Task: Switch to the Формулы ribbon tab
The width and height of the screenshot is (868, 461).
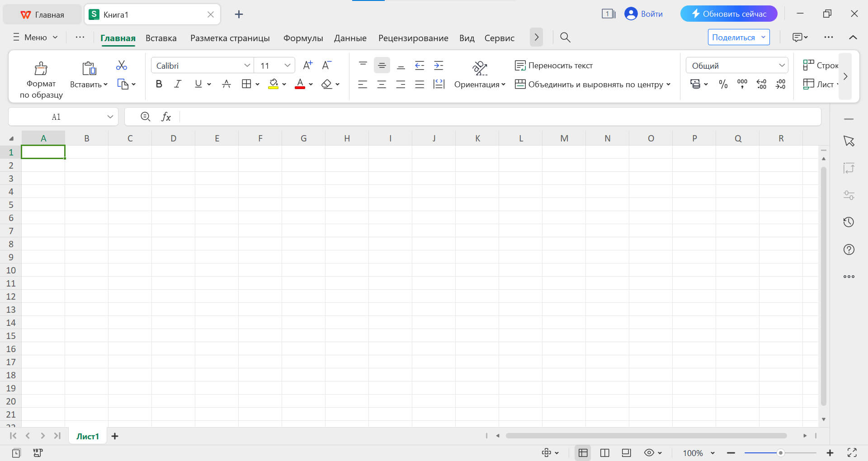Action: (302, 38)
